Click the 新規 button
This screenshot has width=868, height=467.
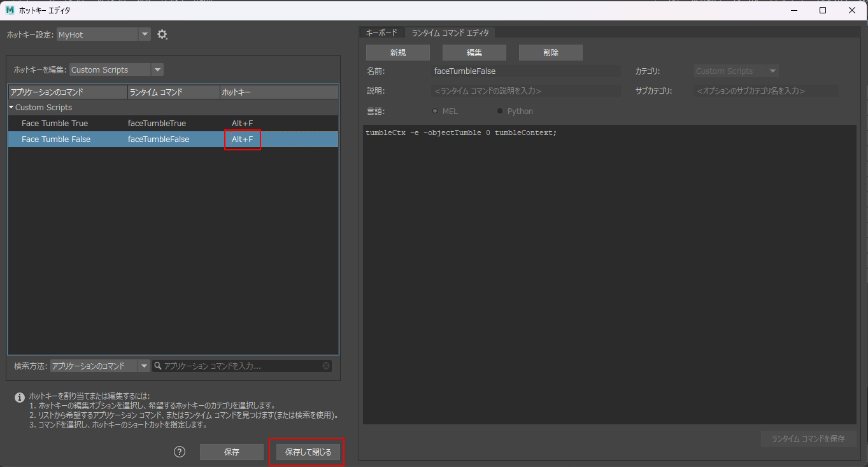click(398, 52)
